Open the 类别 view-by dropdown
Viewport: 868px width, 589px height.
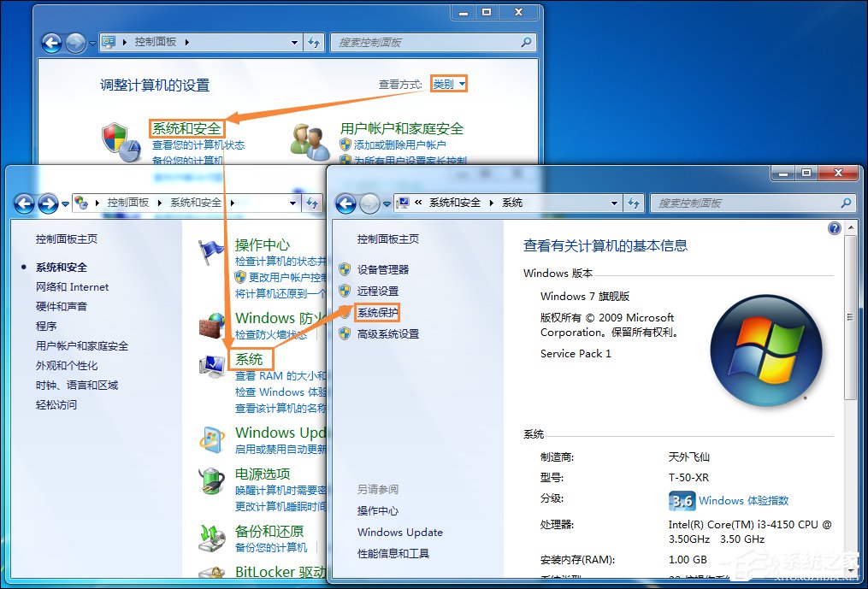tap(448, 84)
